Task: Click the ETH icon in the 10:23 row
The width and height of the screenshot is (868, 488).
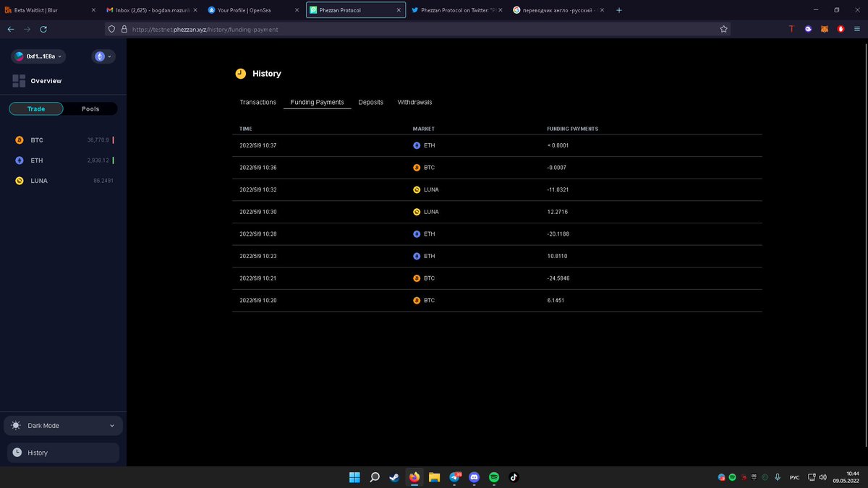Action: click(417, 256)
